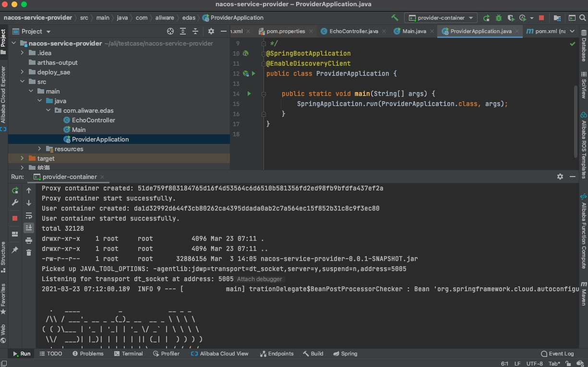Select opened file in Project panel

pos(170,31)
